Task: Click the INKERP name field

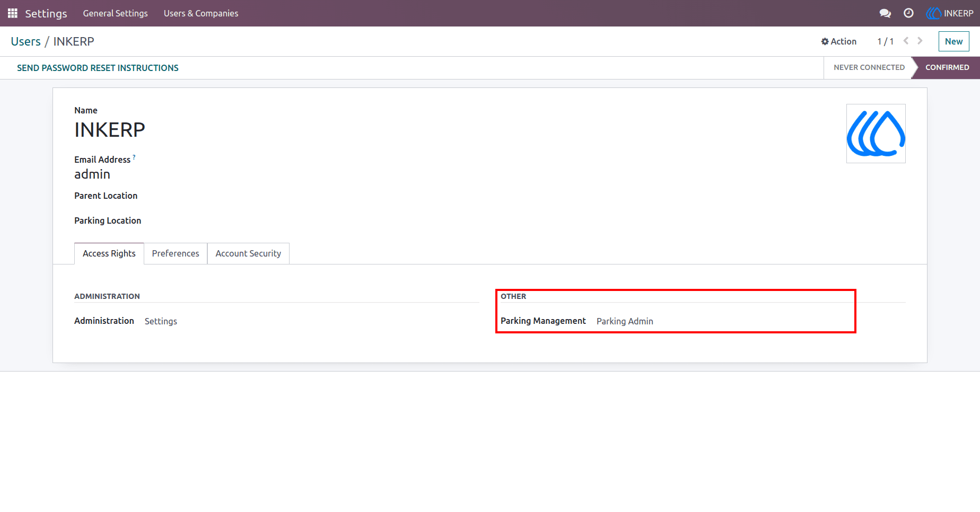Action: 110,130
